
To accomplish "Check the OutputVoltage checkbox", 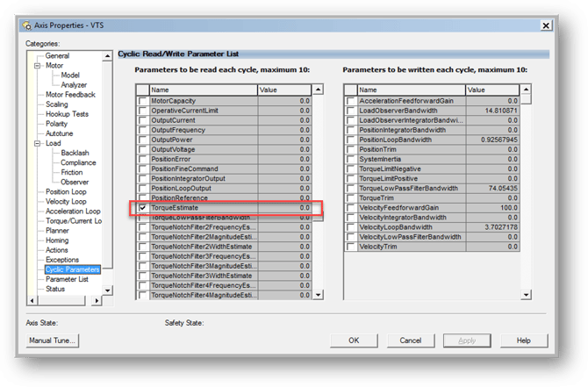I will pyautogui.click(x=142, y=149).
